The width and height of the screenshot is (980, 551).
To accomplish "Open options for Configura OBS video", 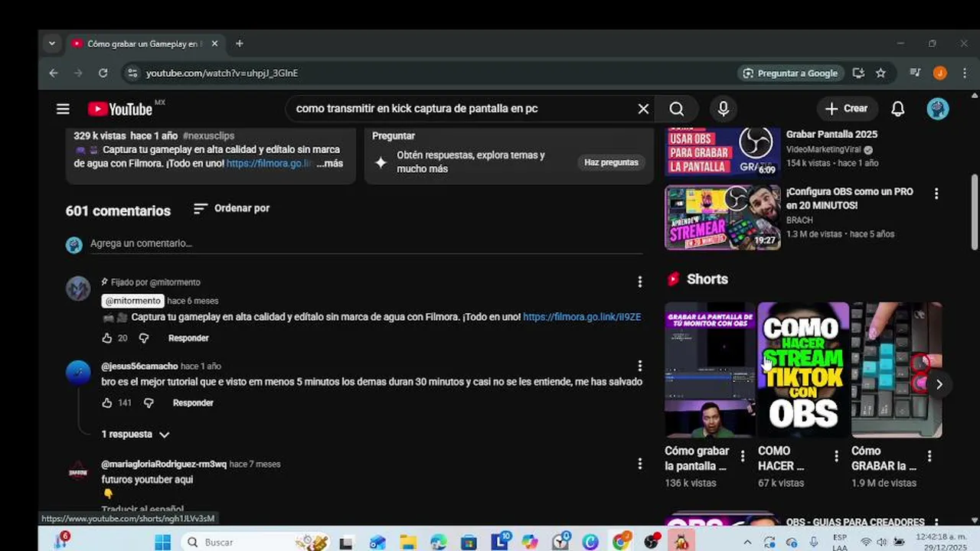I will (936, 194).
